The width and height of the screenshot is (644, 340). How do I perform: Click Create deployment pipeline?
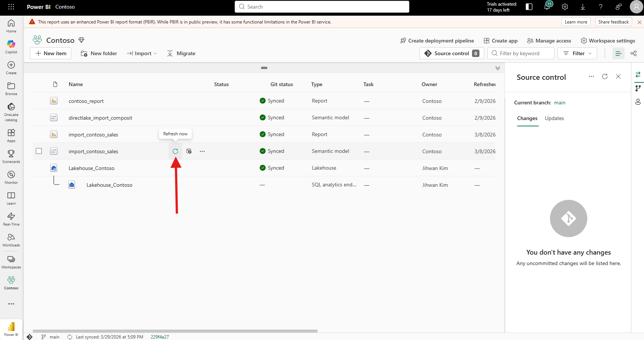coord(437,41)
